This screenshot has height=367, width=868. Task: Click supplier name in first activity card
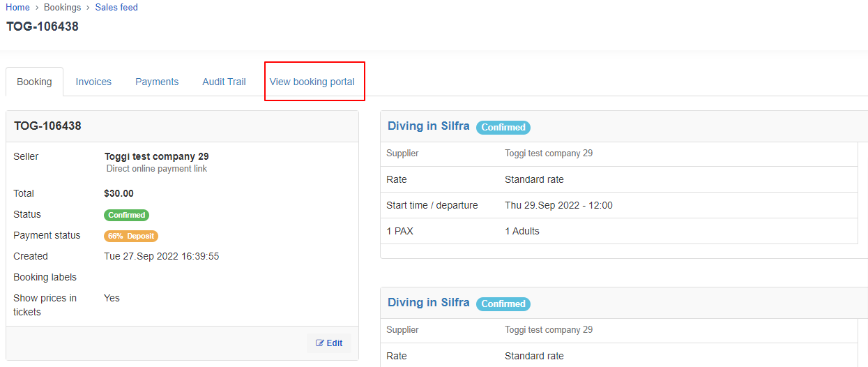click(549, 153)
